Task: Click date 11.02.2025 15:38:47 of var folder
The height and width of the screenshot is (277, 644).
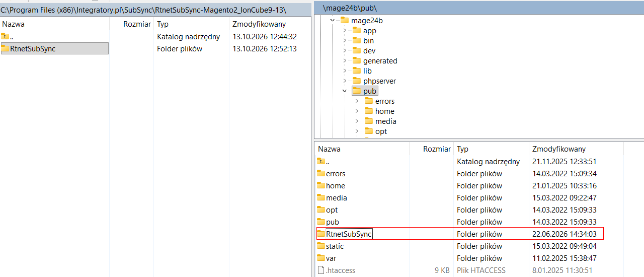Action: tap(565, 258)
